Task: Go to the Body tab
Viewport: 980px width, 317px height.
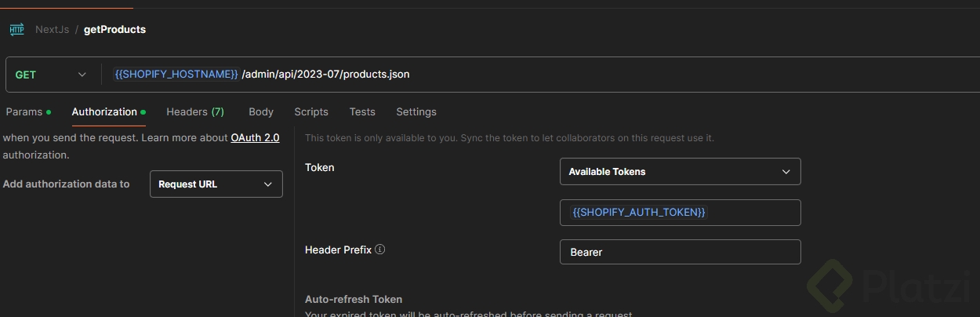Action: pos(261,112)
